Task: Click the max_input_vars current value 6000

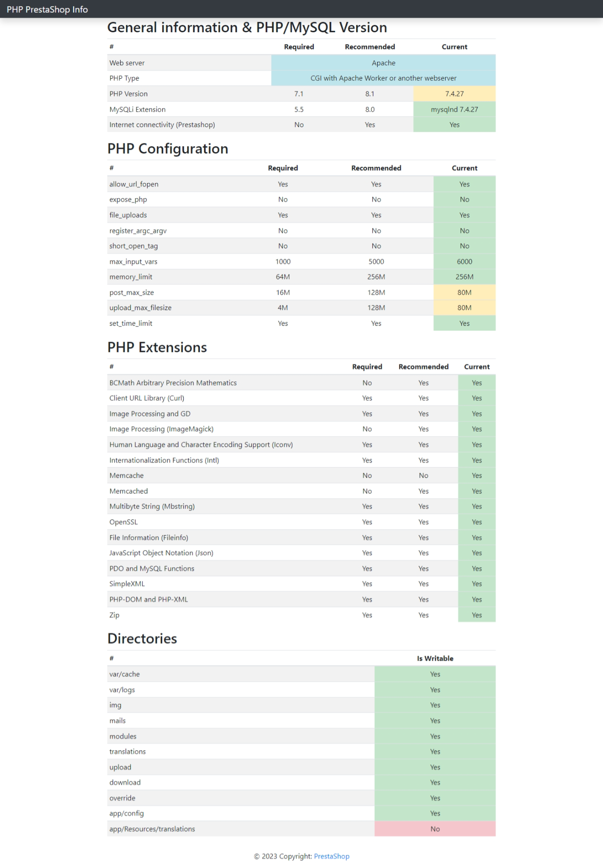Action: 464,262
